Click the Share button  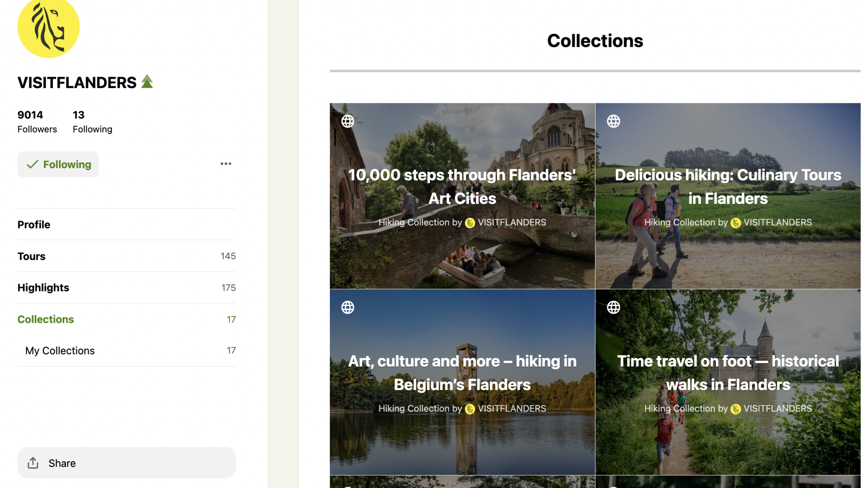point(126,463)
